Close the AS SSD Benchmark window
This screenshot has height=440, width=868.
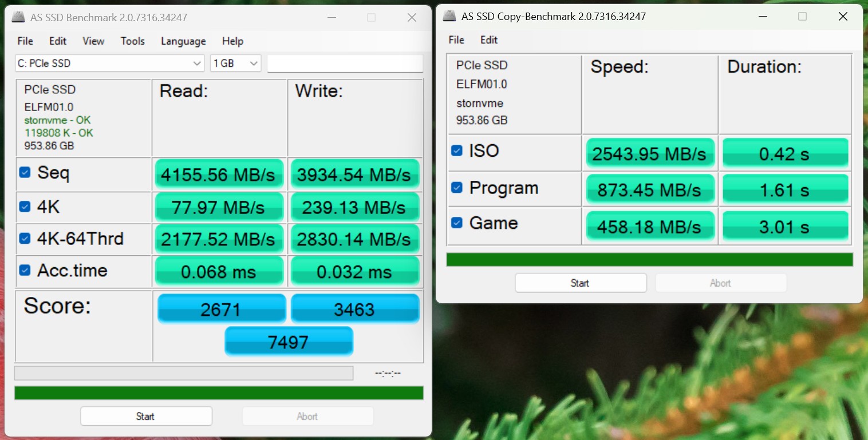click(412, 18)
